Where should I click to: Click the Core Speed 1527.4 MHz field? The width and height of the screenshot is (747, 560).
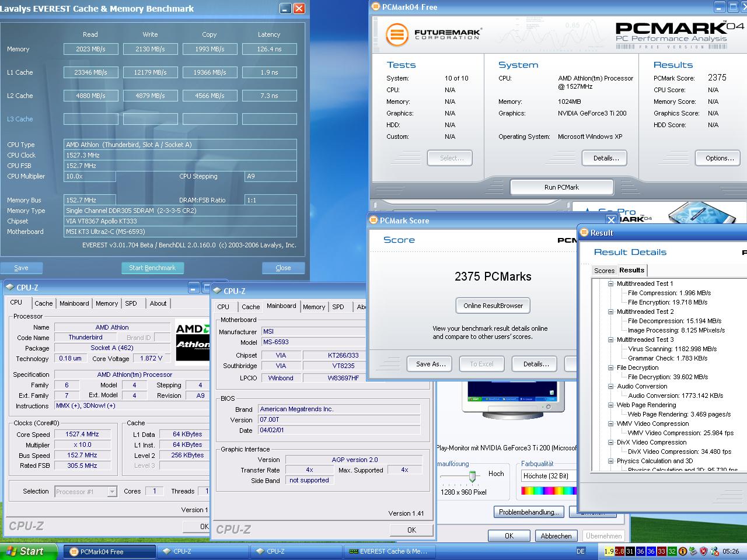82,434
